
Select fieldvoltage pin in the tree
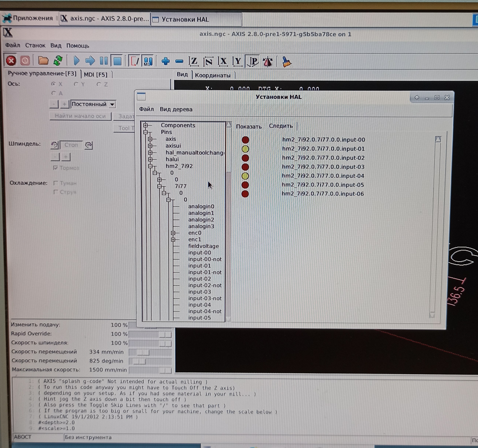[x=203, y=246]
